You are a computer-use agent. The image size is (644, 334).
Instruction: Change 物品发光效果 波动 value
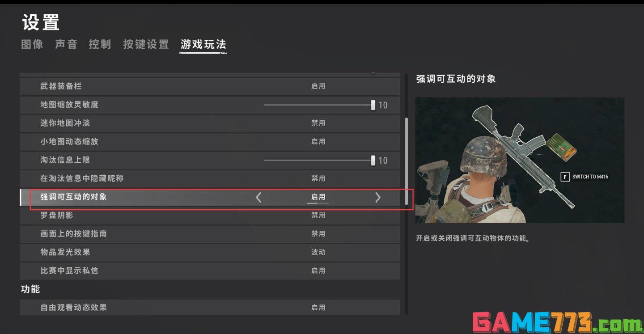318,252
